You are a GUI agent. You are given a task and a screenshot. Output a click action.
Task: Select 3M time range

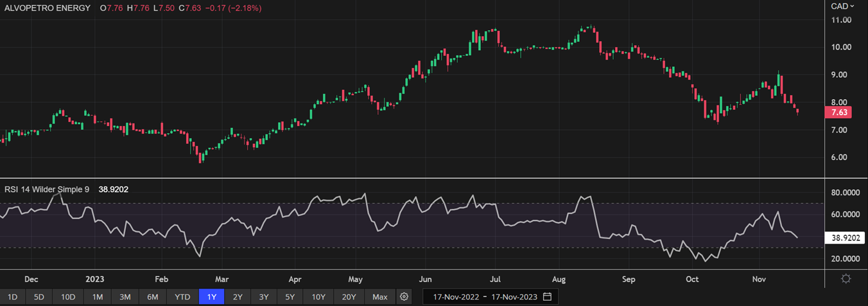[x=125, y=297]
